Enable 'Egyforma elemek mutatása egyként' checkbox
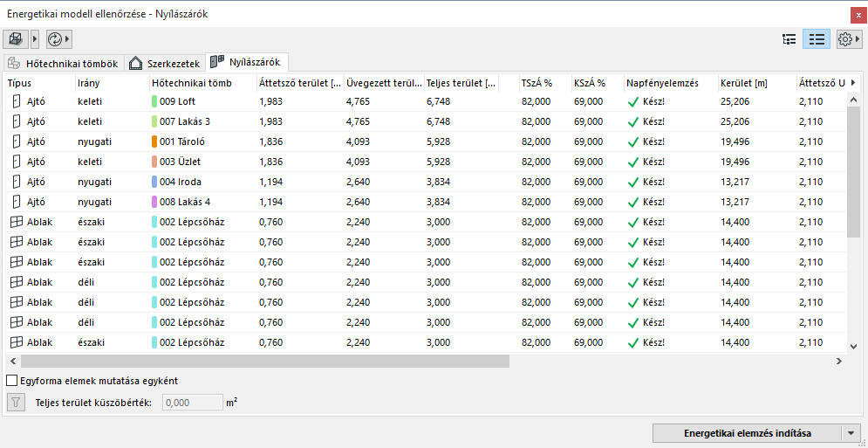Viewport: 868px width, 448px height. click(x=12, y=381)
